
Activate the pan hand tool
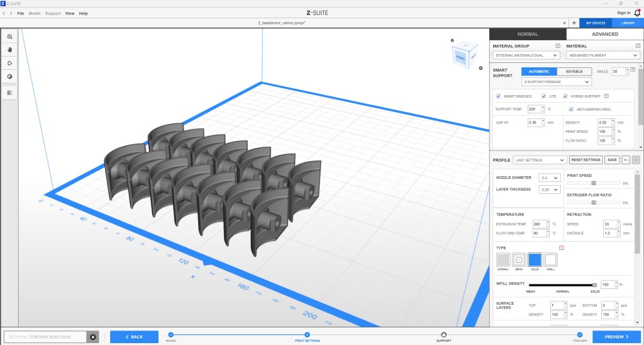pyautogui.click(x=9, y=50)
